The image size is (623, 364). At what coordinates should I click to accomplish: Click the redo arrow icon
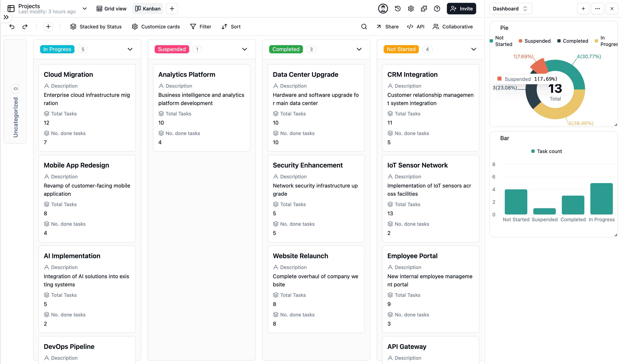point(25,26)
